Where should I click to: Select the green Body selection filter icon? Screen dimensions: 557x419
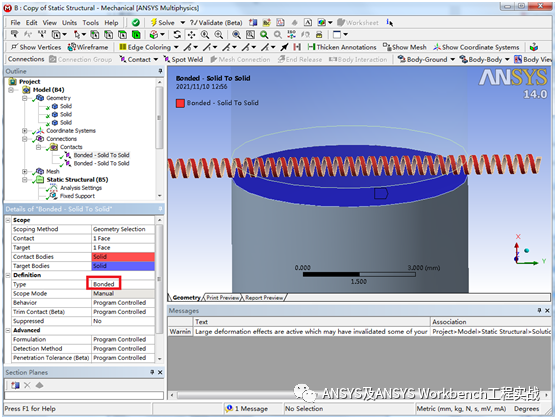(136, 35)
